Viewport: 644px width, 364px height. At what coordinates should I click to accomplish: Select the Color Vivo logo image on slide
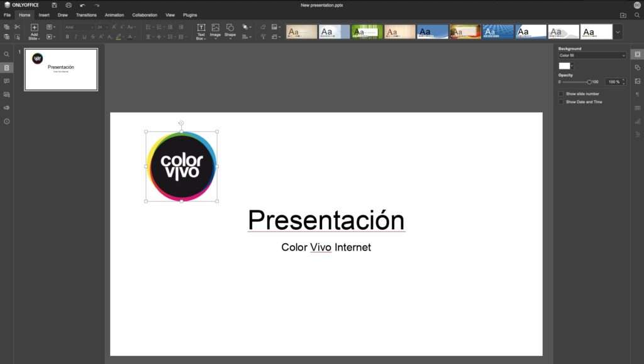182,167
